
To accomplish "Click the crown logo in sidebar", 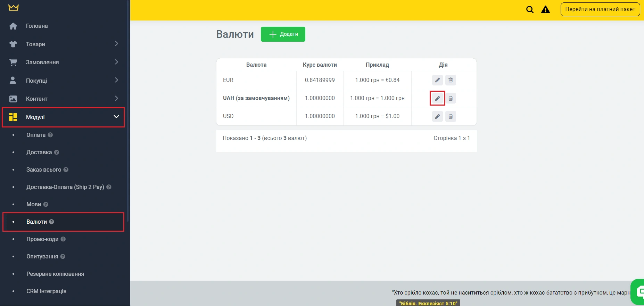I will (x=14, y=8).
